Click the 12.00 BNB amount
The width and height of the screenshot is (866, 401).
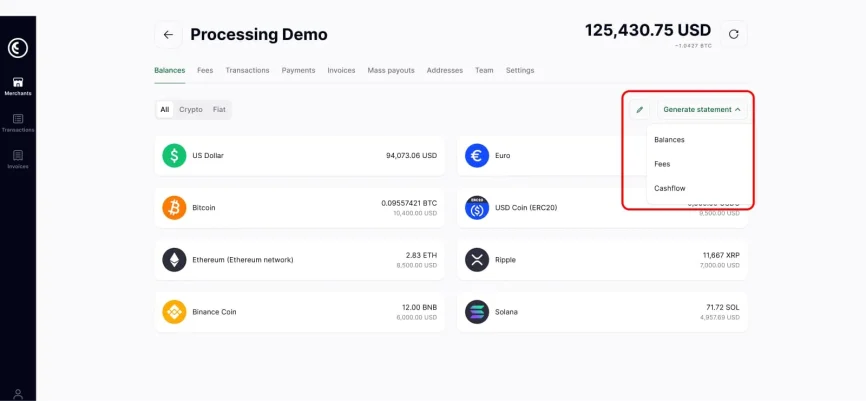tap(420, 307)
